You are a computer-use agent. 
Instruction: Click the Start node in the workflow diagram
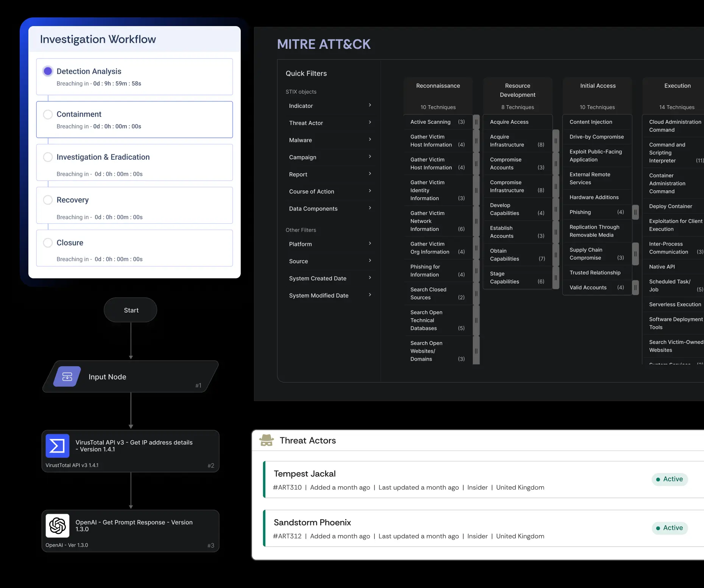(x=130, y=310)
